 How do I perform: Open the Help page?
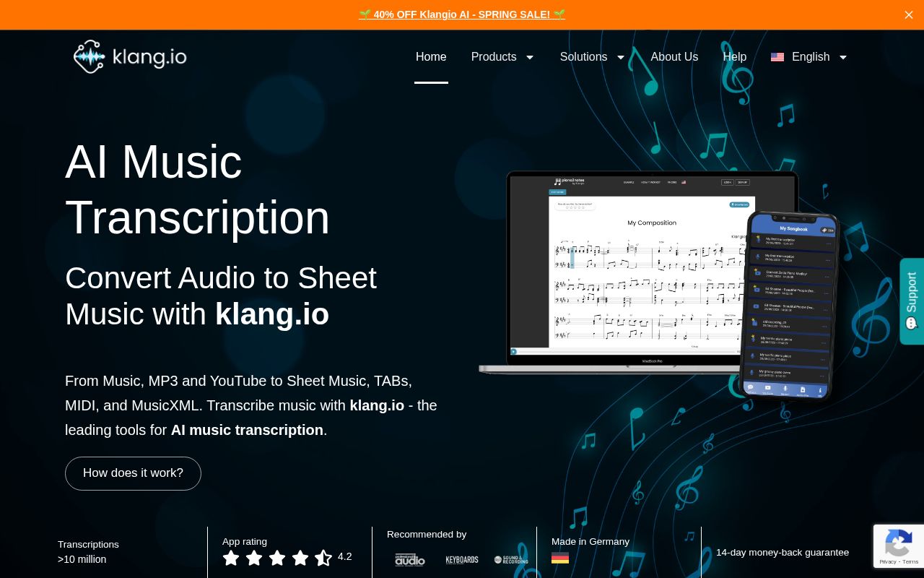[735, 57]
